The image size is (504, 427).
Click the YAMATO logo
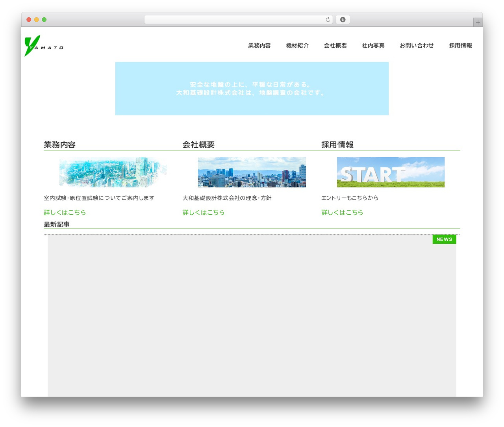point(44,46)
